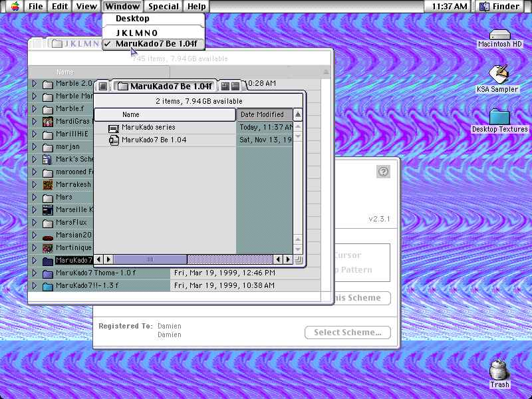Open the Edit menu
Viewport: 532px width, 399px height.
(60, 6)
